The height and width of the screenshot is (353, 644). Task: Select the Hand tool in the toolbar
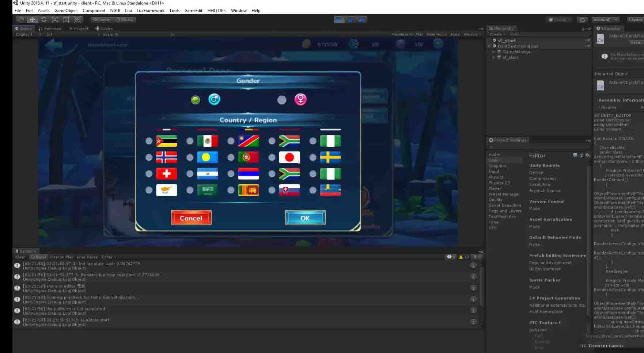click(21, 20)
